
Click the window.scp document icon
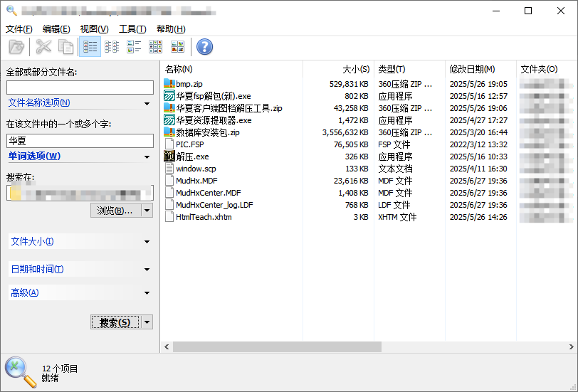(169, 169)
